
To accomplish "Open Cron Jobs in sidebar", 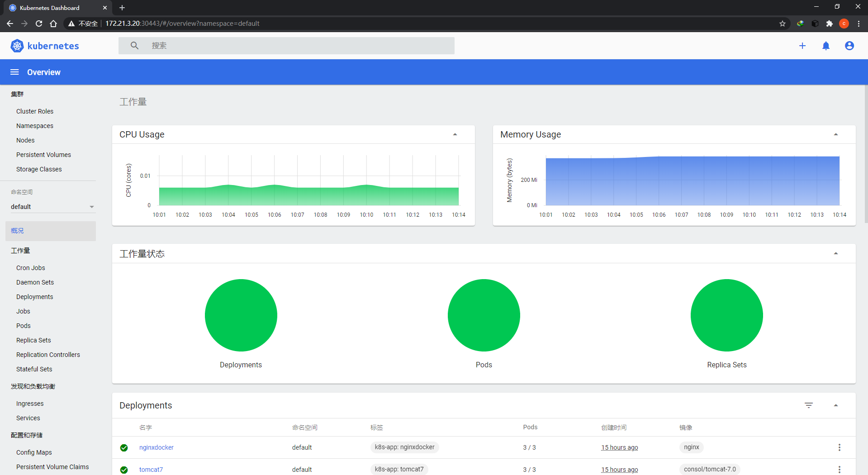I will click(x=31, y=268).
